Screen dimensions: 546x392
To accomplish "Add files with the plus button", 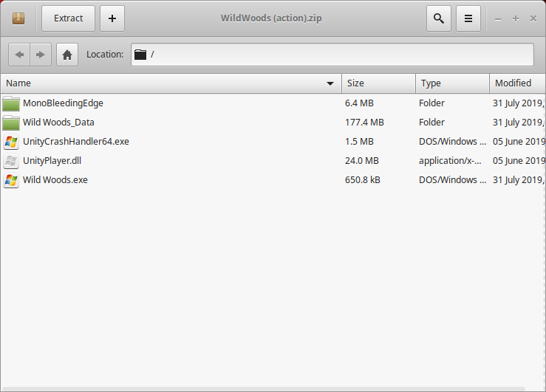I will pyautogui.click(x=112, y=18).
